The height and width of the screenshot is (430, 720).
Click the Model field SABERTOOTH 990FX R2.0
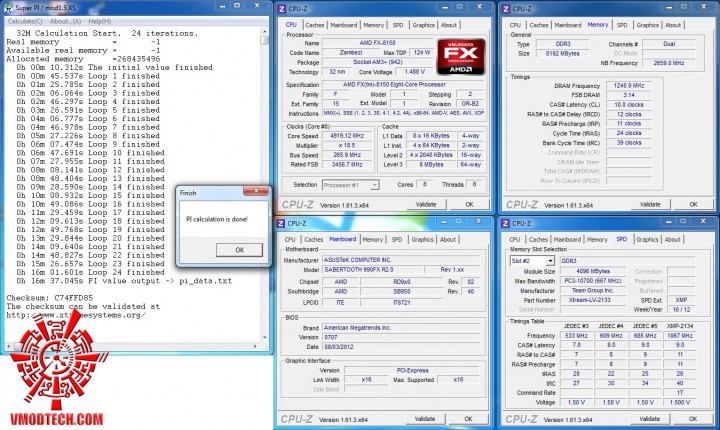pyautogui.click(x=372, y=270)
